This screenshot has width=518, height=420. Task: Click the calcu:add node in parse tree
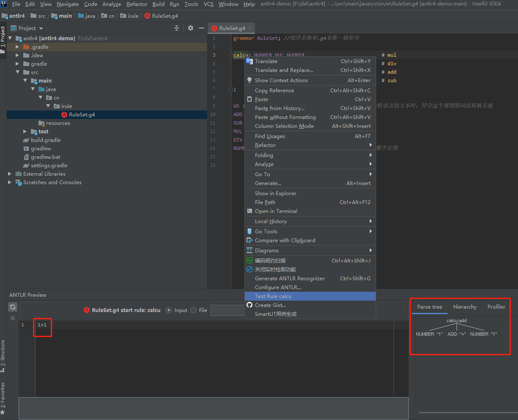tap(457, 321)
